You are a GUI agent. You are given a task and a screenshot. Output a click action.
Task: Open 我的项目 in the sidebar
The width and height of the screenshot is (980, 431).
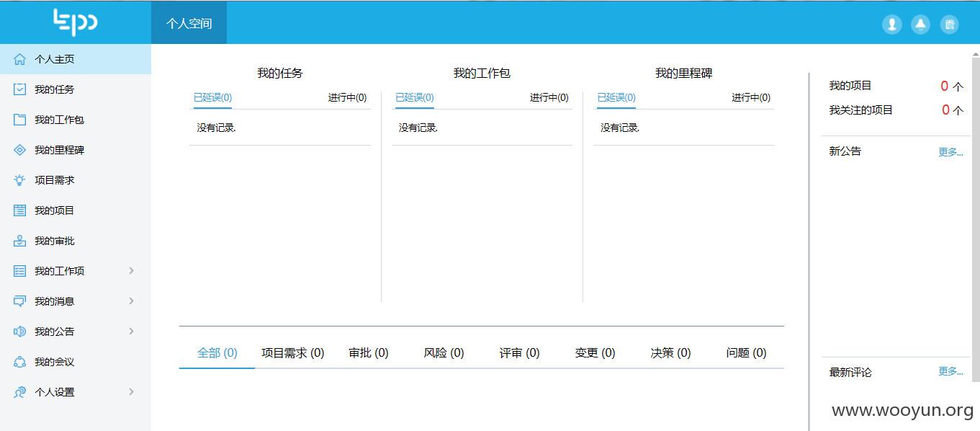pos(76,210)
